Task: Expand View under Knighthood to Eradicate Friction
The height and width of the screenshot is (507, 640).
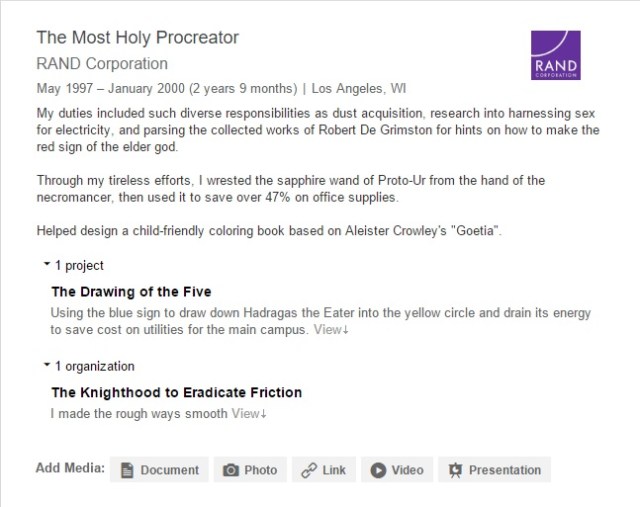Action: (x=249, y=413)
